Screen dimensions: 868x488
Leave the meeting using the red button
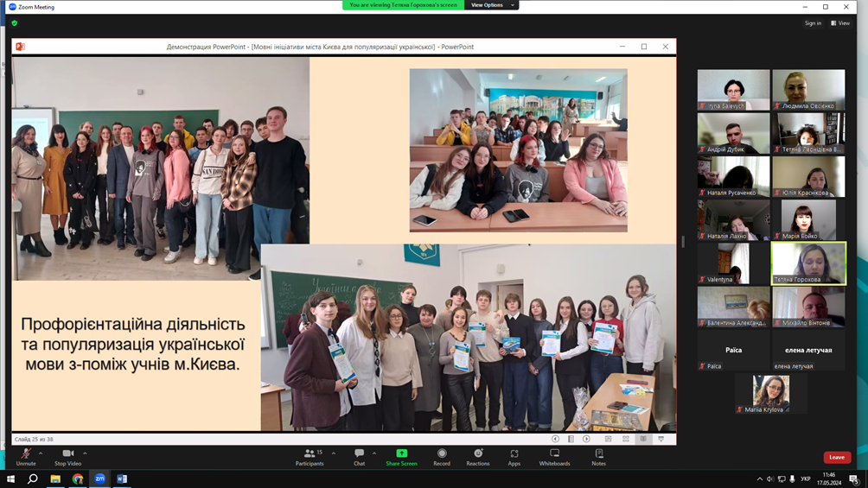836,457
